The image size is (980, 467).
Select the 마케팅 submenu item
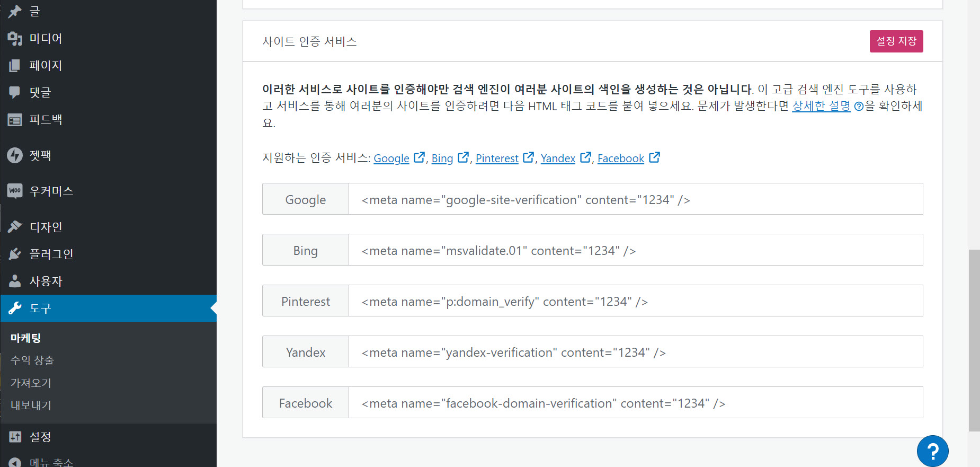pos(25,338)
